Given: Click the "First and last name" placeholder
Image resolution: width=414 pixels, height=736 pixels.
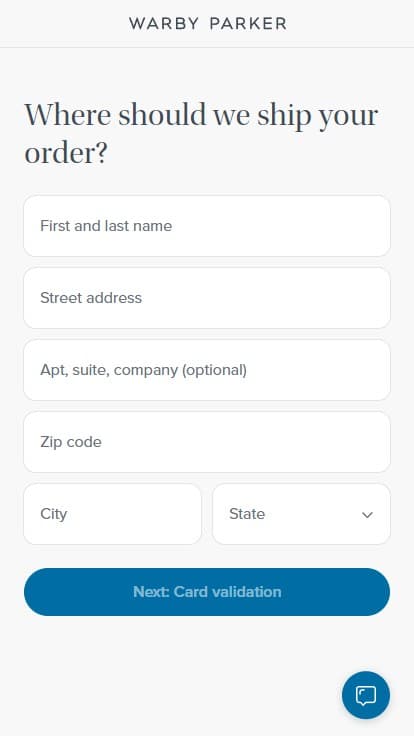Looking at the screenshot, I should click(x=106, y=226).
